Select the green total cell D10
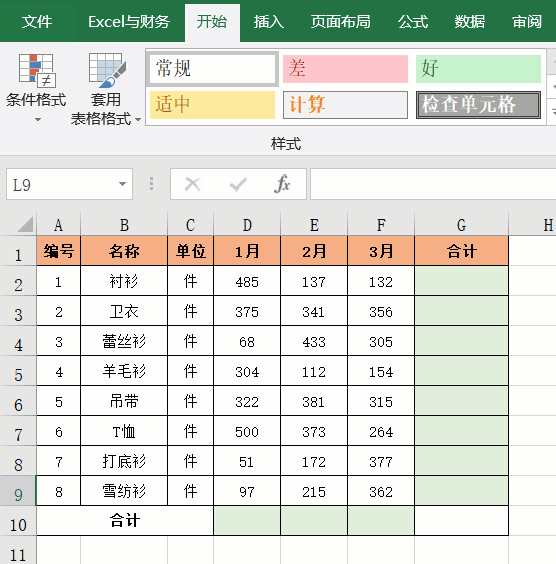The image size is (556, 564). pyautogui.click(x=247, y=520)
